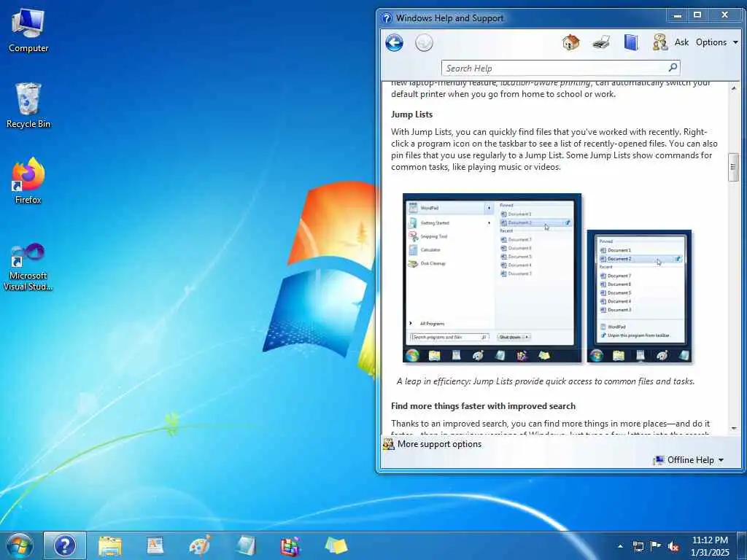This screenshot has height=560, width=747.
Task: Select the Firefox desktop shortcut
Action: point(28,181)
